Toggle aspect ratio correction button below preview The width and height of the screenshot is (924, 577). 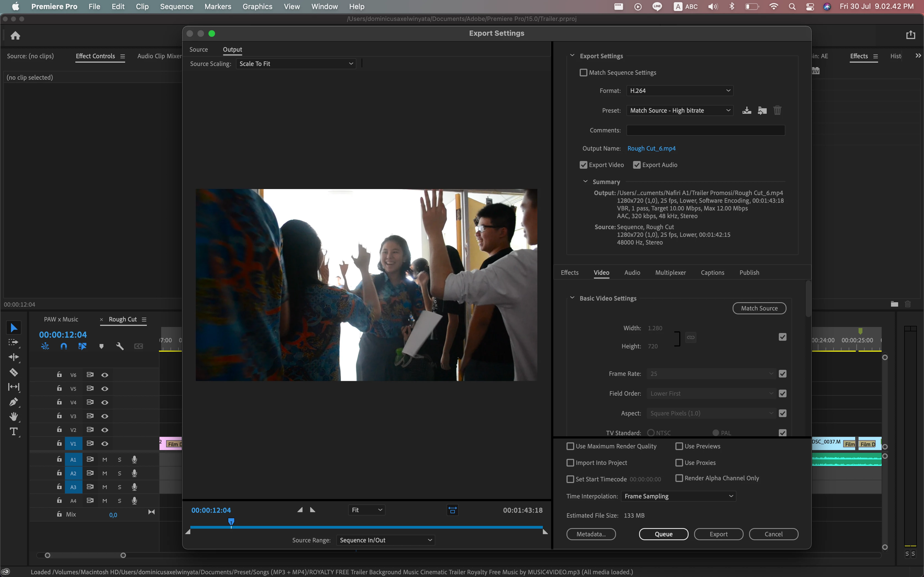click(452, 510)
